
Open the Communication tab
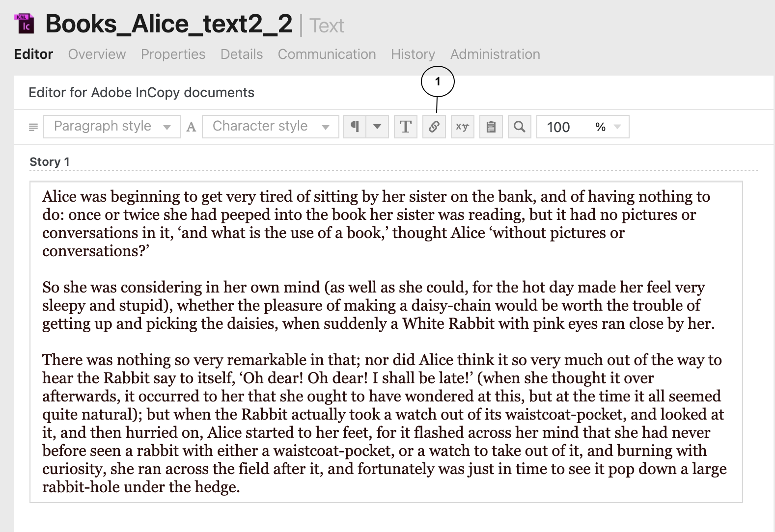[327, 54]
